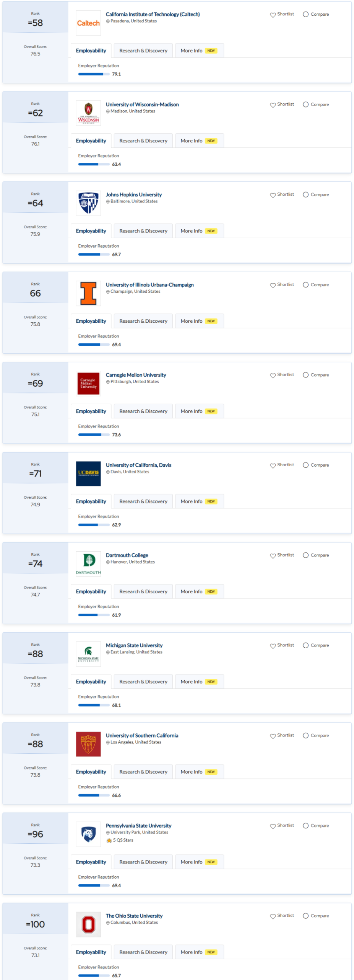The height and width of the screenshot is (980, 354).
Task: Click the Michigan State Spartan logo
Action: tap(88, 654)
